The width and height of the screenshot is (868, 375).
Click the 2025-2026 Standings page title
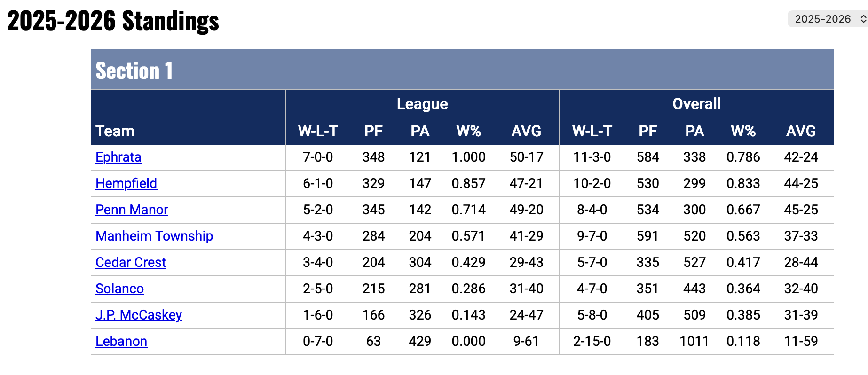[x=113, y=21]
